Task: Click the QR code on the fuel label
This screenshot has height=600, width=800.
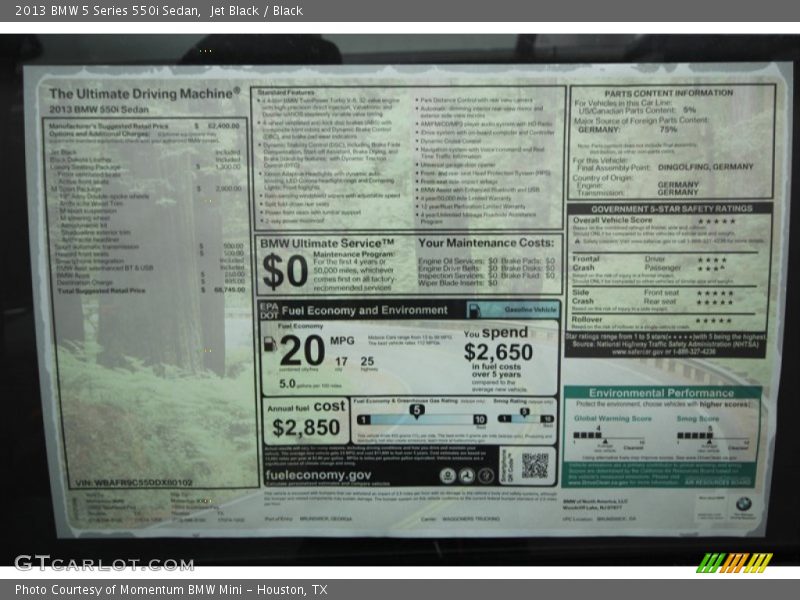Action: (535, 465)
